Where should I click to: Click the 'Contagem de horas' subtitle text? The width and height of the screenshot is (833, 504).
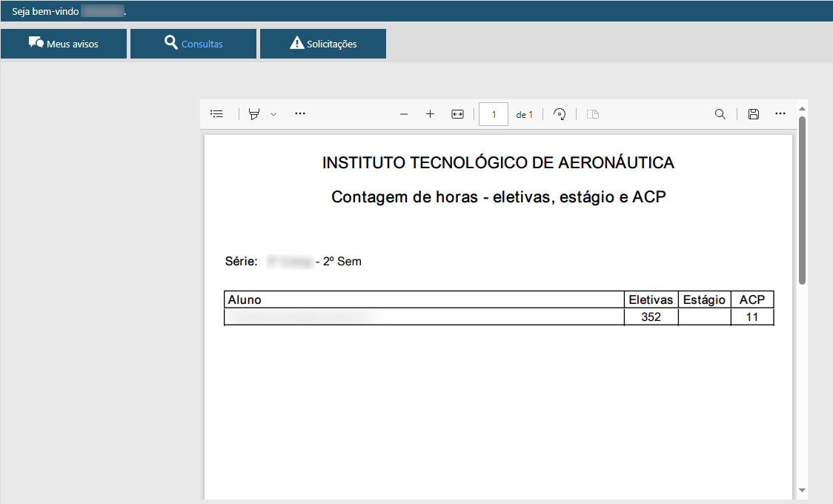pos(498,197)
